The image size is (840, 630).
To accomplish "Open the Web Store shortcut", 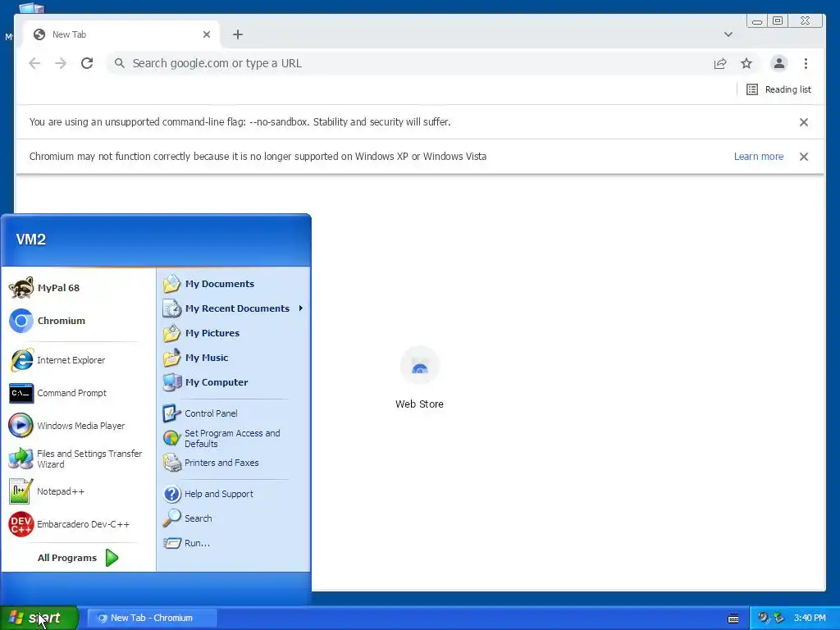I will pyautogui.click(x=419, y=378).
